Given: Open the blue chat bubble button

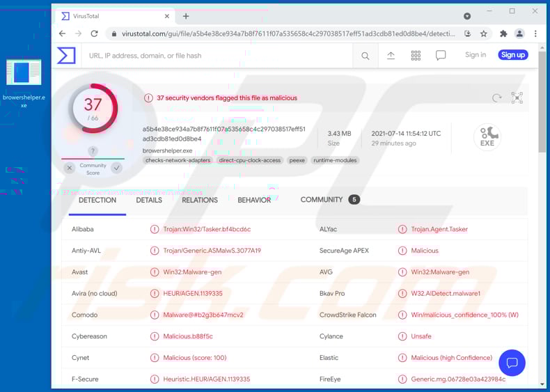Looking at the screenshot, I should (512, 363).
